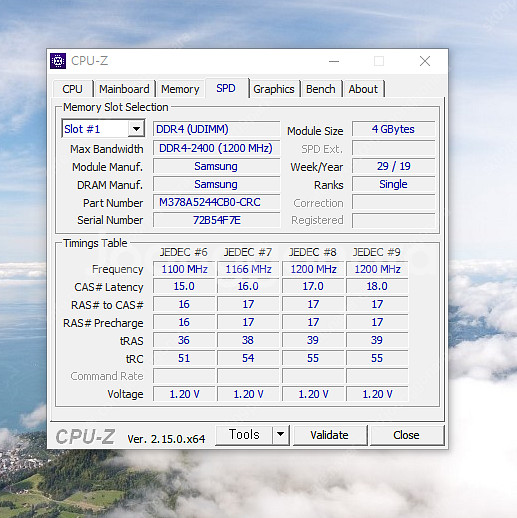This screenshot has width=517, height=518.
Task: Switch to the CPU tab
Action: [x=72, y=89]
